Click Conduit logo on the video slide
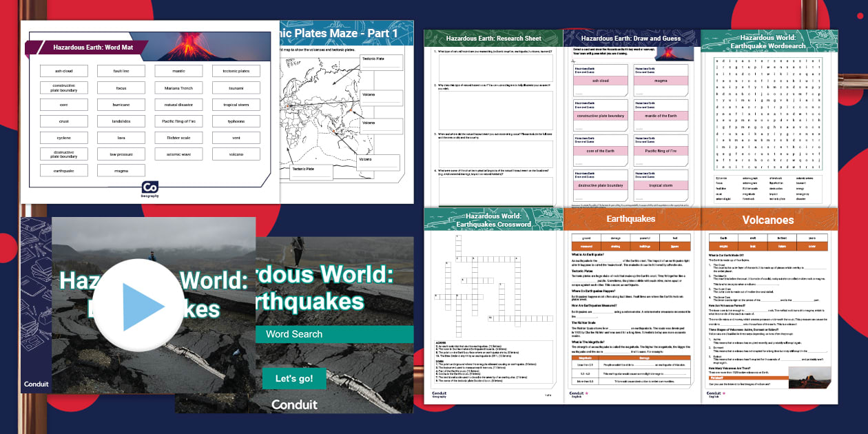The height and width of the screenshot is (434, 868). (x=37, y=384)
